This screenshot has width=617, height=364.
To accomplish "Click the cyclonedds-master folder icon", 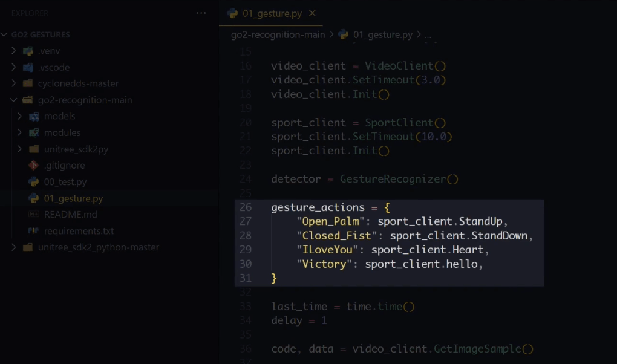I will 28,84.
